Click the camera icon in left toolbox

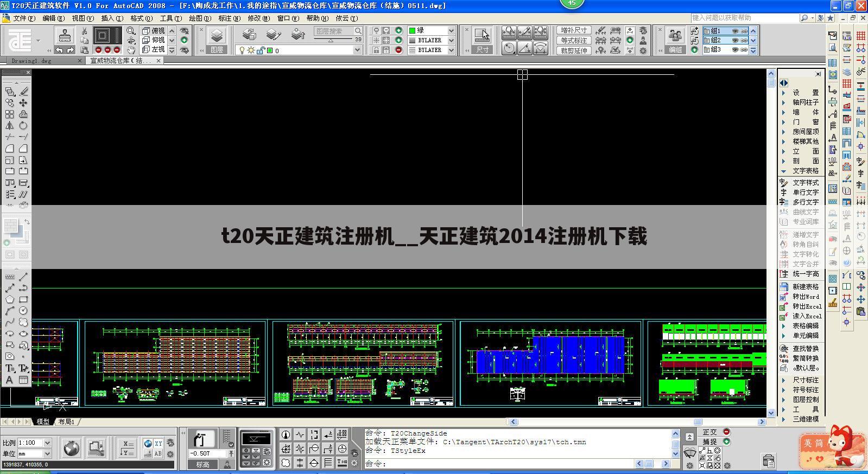[x=10, y=356]
